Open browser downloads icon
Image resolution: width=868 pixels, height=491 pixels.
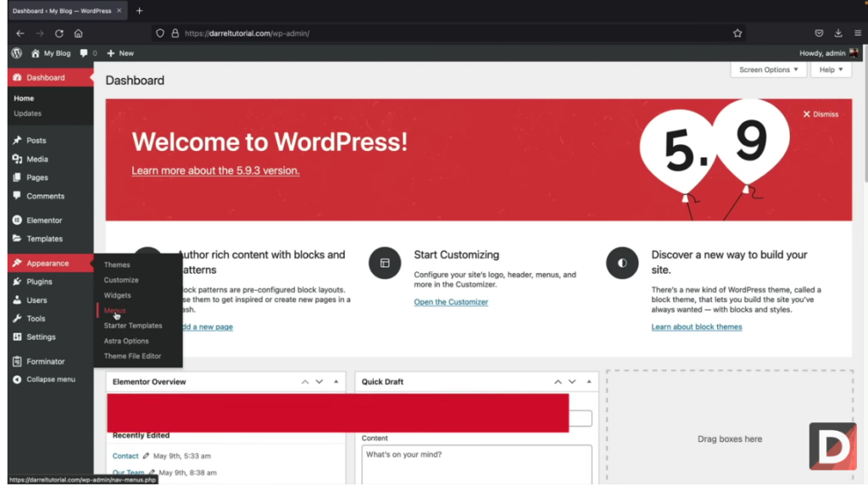[x=838, y=33]
